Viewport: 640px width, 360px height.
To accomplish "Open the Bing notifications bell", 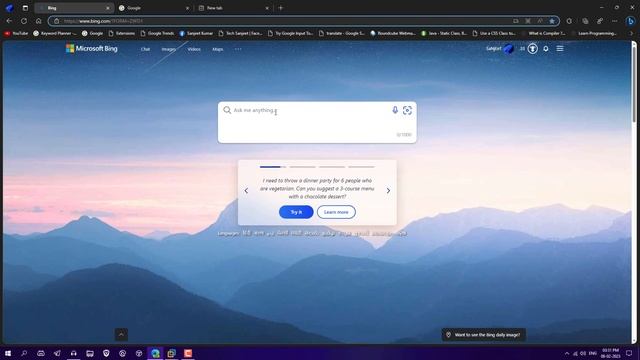I will pos(546,49).
